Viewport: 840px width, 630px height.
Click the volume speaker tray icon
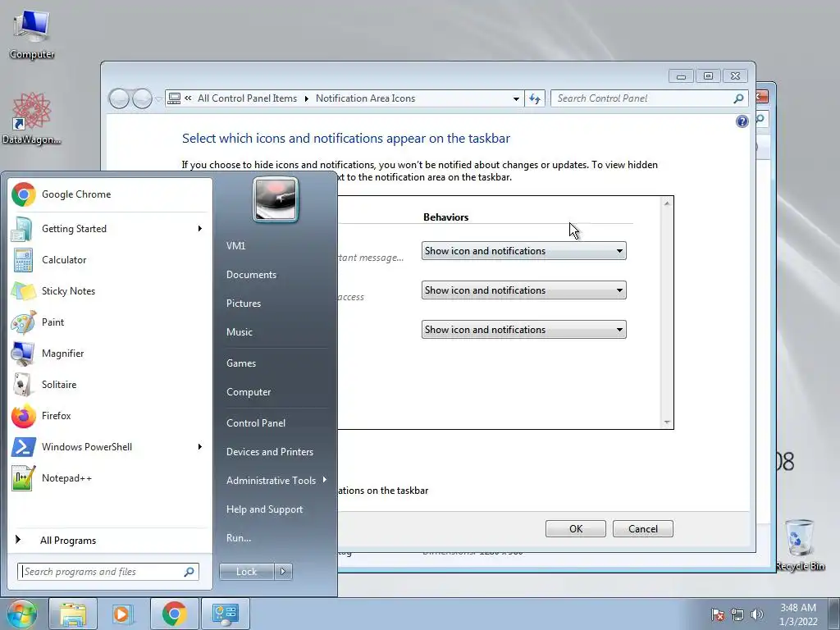[x=757, y=614]
